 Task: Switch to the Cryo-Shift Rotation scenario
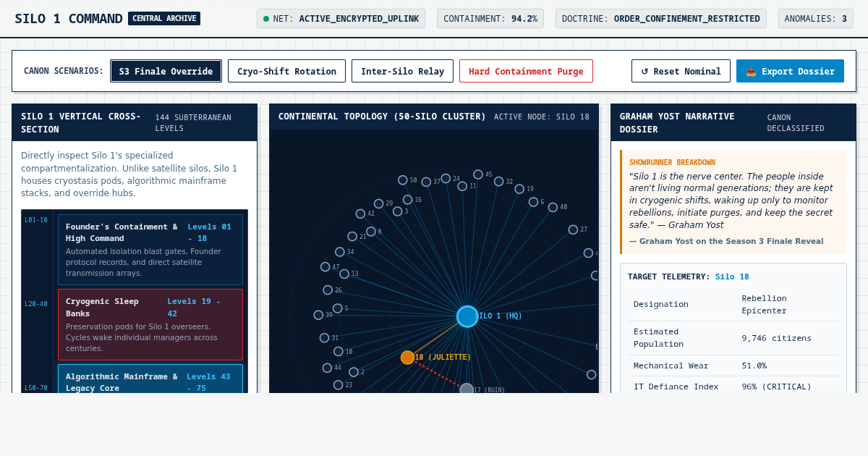286,71
